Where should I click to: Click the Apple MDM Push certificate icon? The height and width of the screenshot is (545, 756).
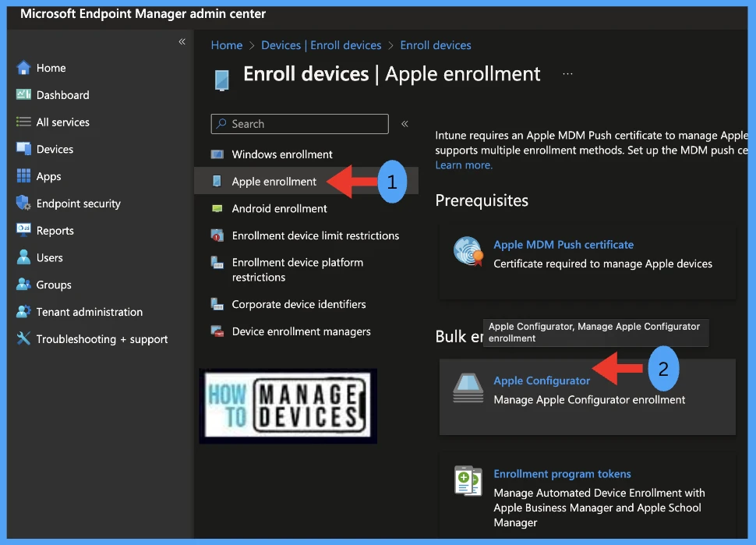pyautogui.click(x=468, y=251)
